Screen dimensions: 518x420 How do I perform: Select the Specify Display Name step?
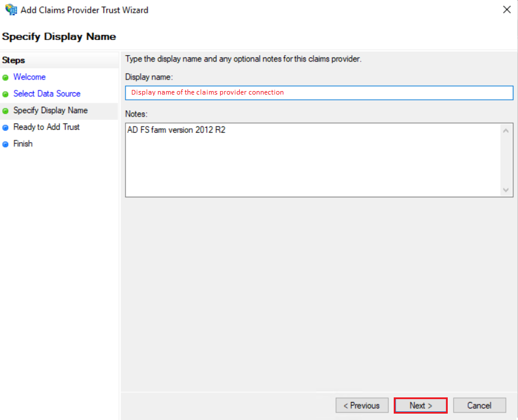click(51, 110)
